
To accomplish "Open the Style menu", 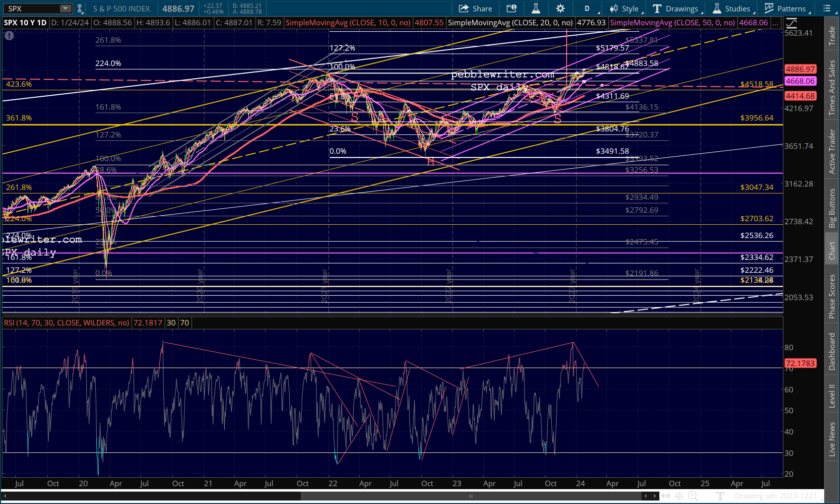I will (625, 8).
